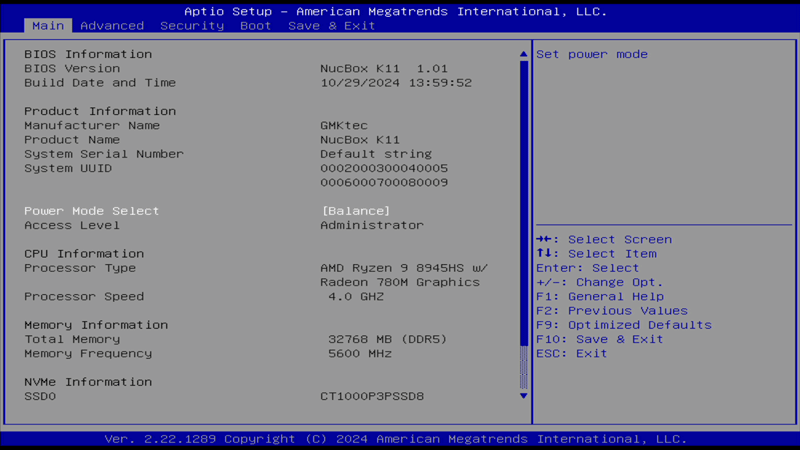
Task: Click the F10: Save & Exit hint
Action: click(600, 339)
